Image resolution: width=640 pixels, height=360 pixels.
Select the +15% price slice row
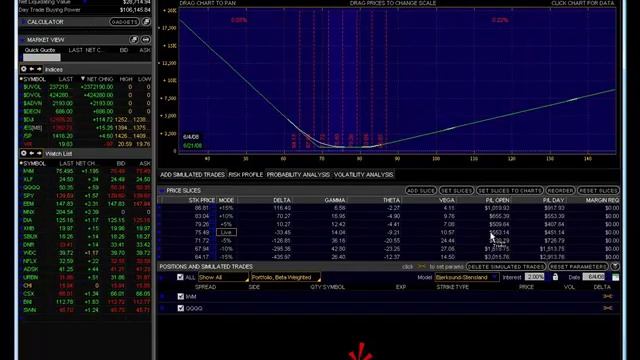[x=389, y=208]
